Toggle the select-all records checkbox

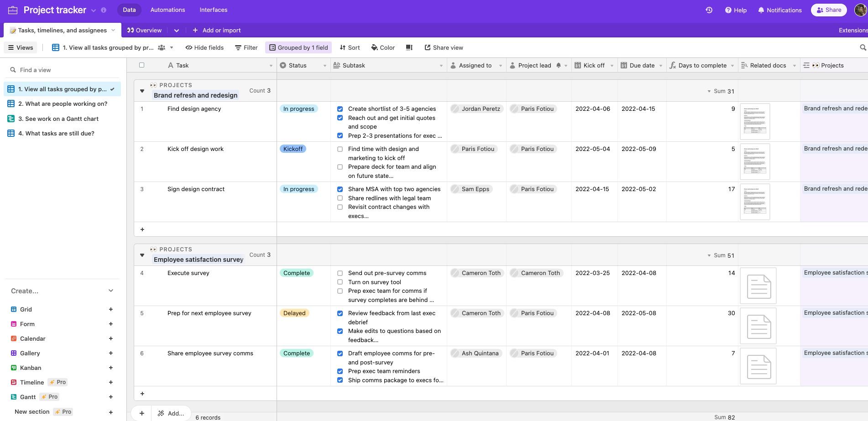(141, 65)
